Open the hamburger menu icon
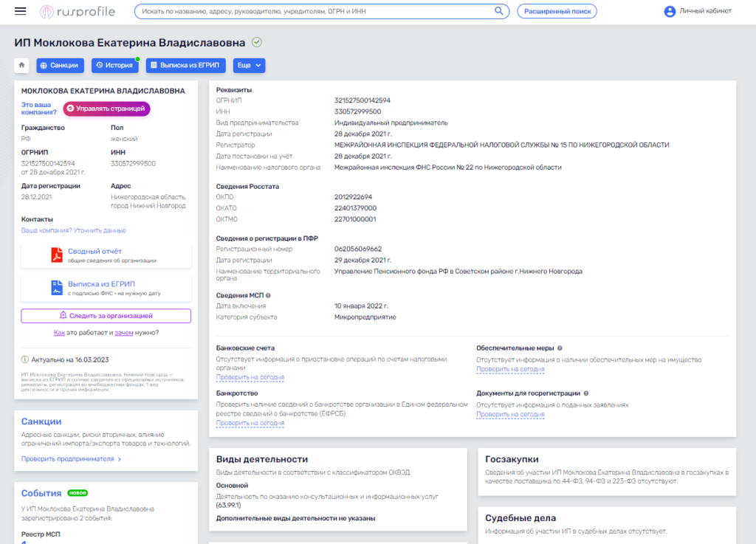The height and width of the screenshot is (544, 756). 20,11
